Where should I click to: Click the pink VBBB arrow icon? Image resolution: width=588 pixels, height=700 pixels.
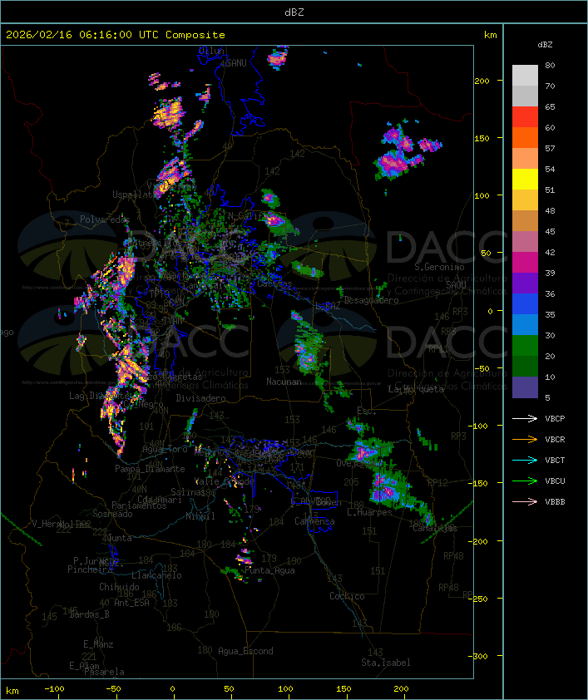525,502
